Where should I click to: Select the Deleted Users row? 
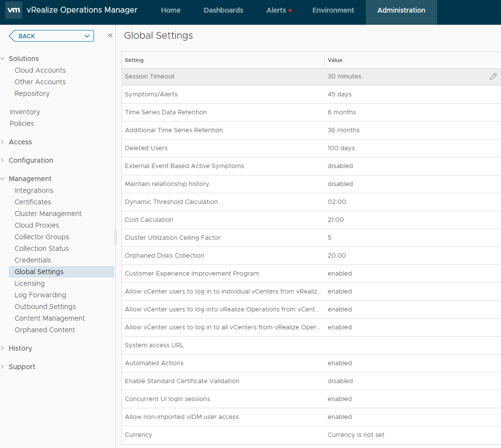pyautogui.click(x=311, y=148)
